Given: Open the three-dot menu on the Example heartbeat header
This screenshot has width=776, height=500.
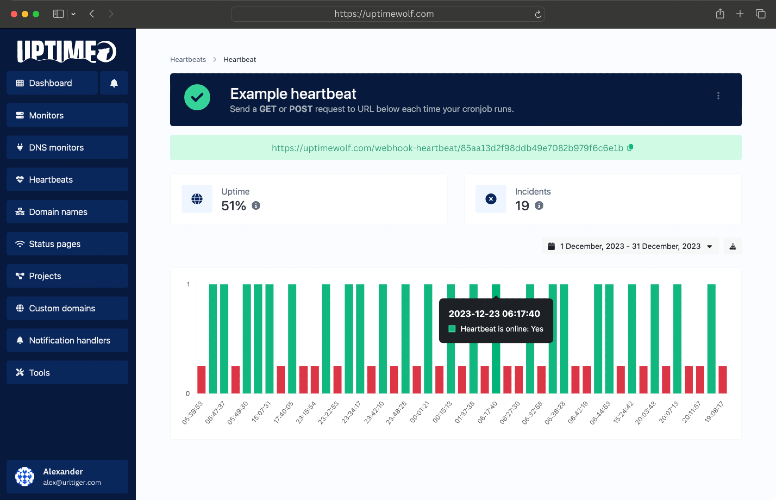Looking at the screenshot, I should pos(718,96).
